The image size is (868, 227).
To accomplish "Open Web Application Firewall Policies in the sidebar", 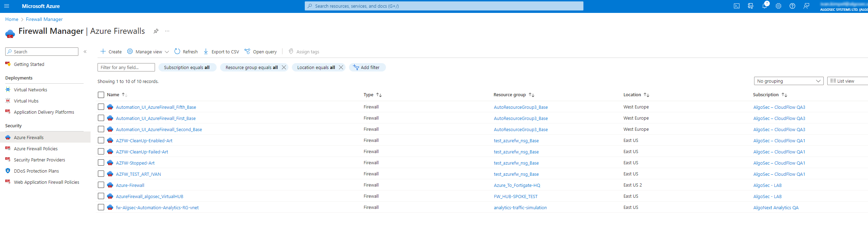I will (46, 182).
